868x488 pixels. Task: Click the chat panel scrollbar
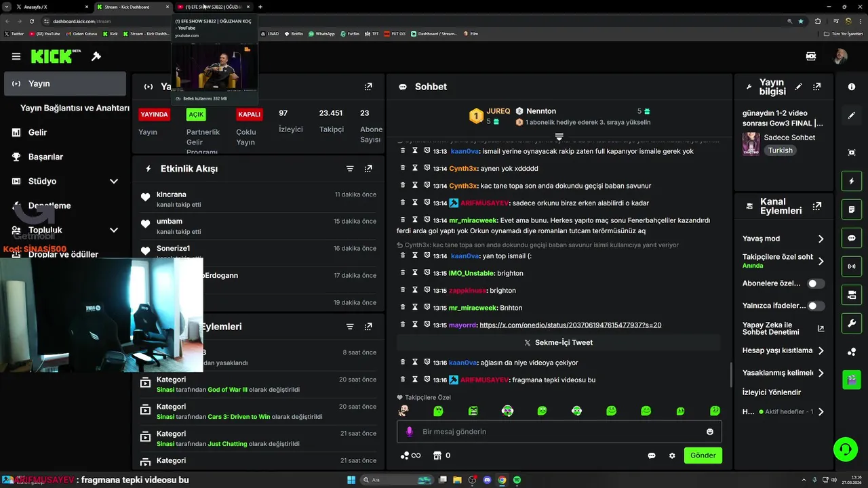[x=730, y=374]
